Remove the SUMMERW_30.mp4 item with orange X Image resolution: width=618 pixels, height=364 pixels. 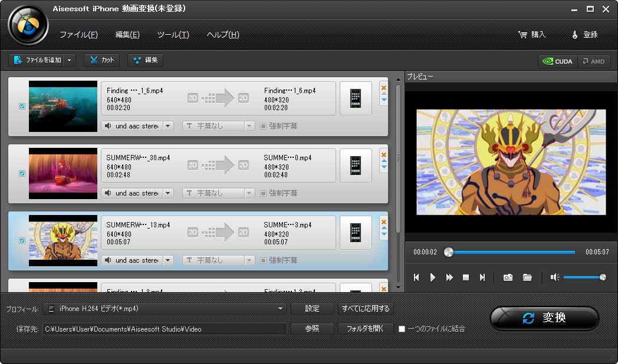click(384, 155)
